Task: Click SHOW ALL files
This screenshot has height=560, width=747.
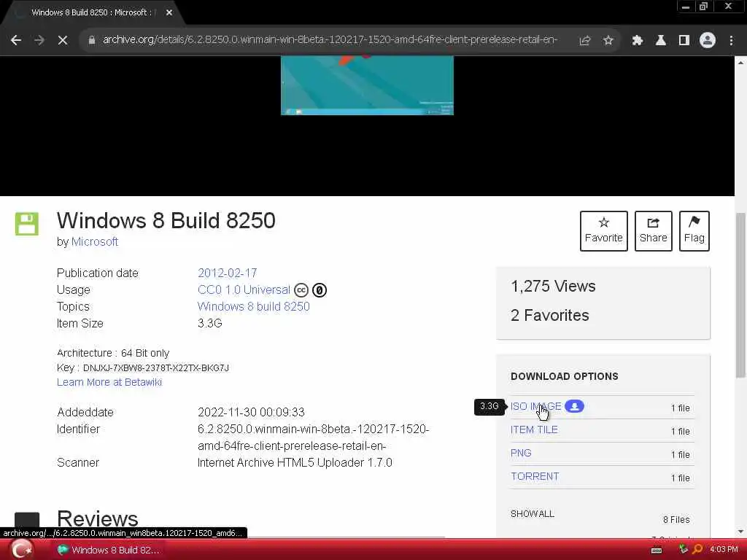Action: (532, 514)
